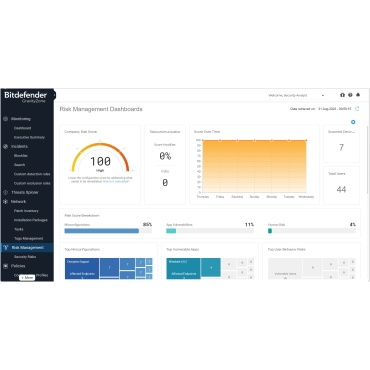Open the Welcome Security Analyst user dropdown
370x370 pixels.
296,95
